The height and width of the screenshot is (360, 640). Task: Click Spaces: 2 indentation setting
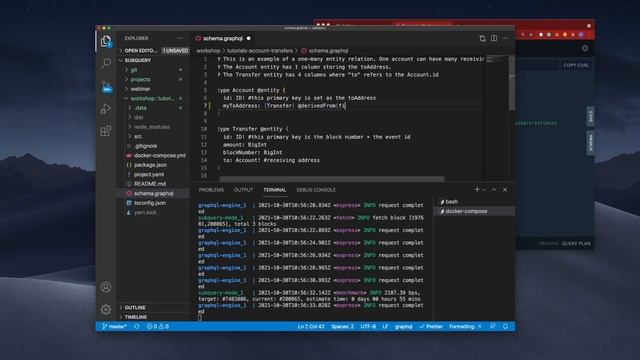pyautogui.click(x=342, y=327)
